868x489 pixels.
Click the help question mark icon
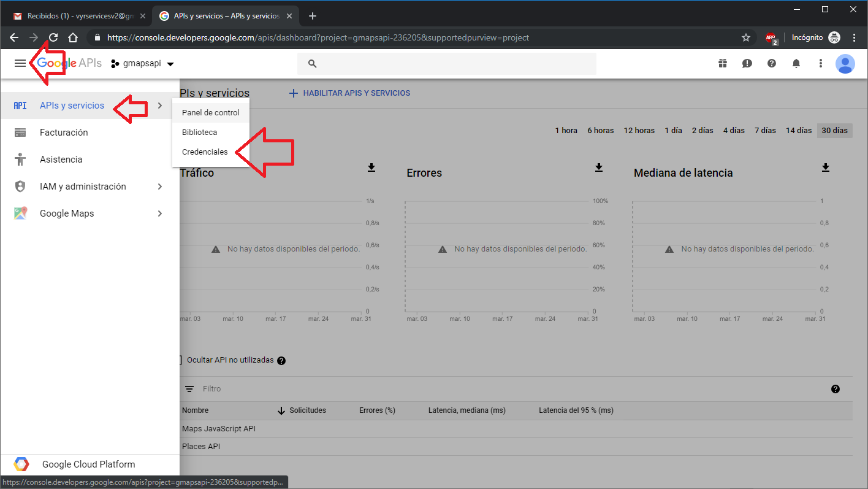[772, 63]
